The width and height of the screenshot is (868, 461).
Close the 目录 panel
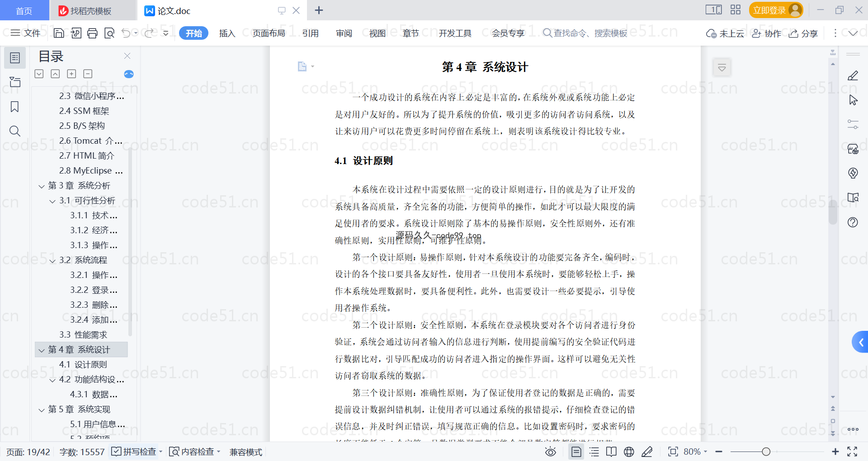(x=127, y=56)
